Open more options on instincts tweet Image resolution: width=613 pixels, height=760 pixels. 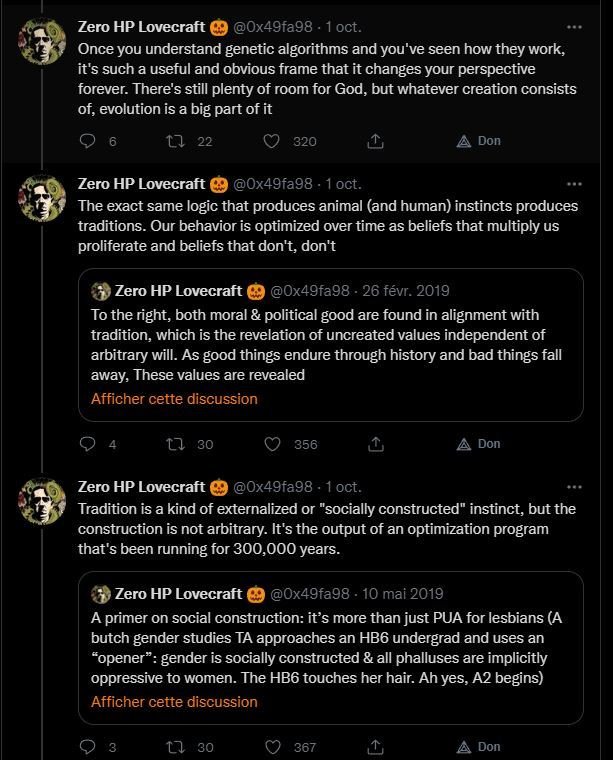(573, 184)
